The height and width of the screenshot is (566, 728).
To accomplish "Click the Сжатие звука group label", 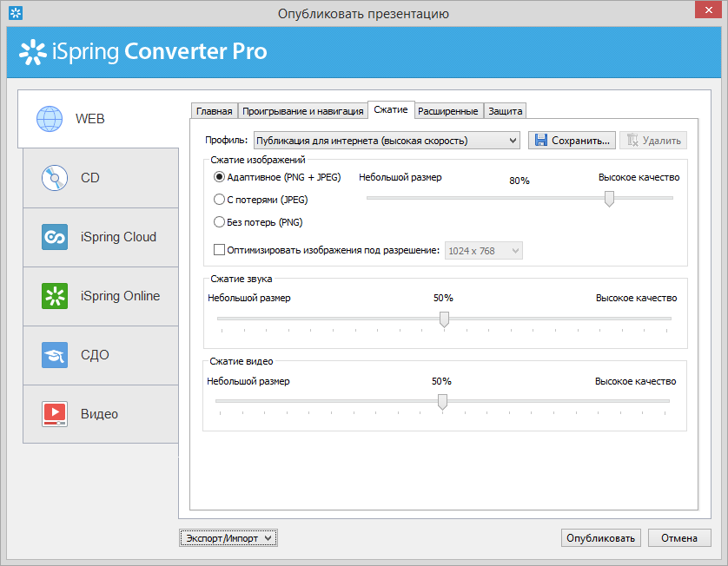I will point(242,279).
